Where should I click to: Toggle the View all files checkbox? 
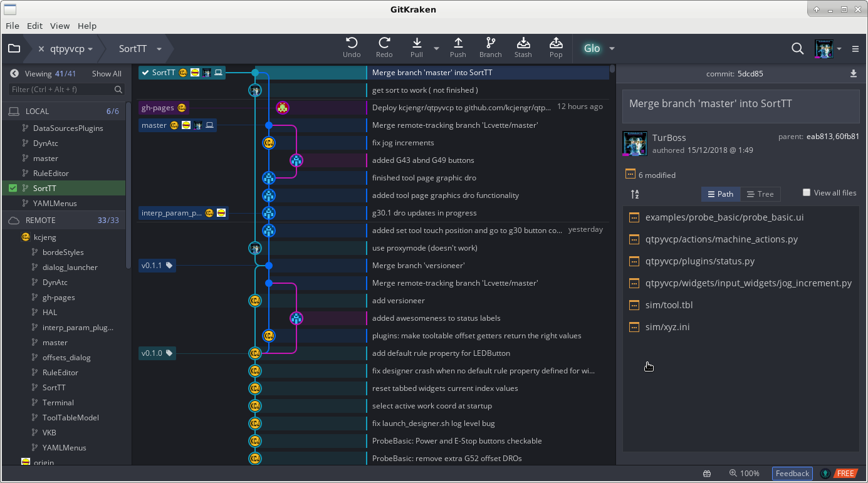coord(807,193)
